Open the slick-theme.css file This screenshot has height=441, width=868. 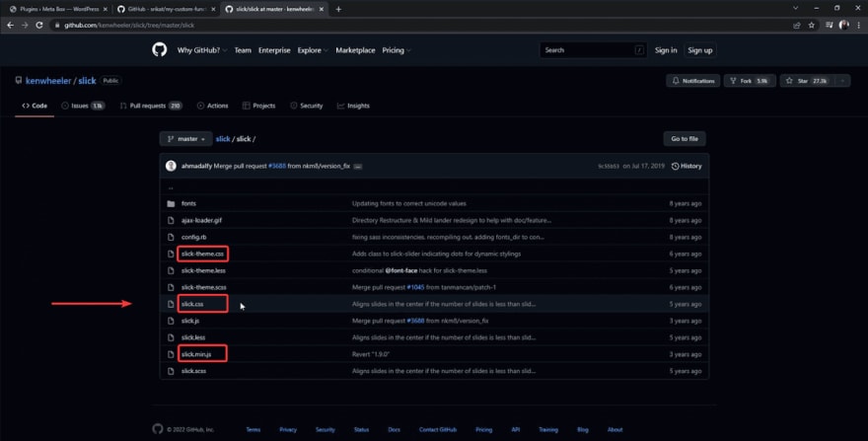(x=202, y=254)
